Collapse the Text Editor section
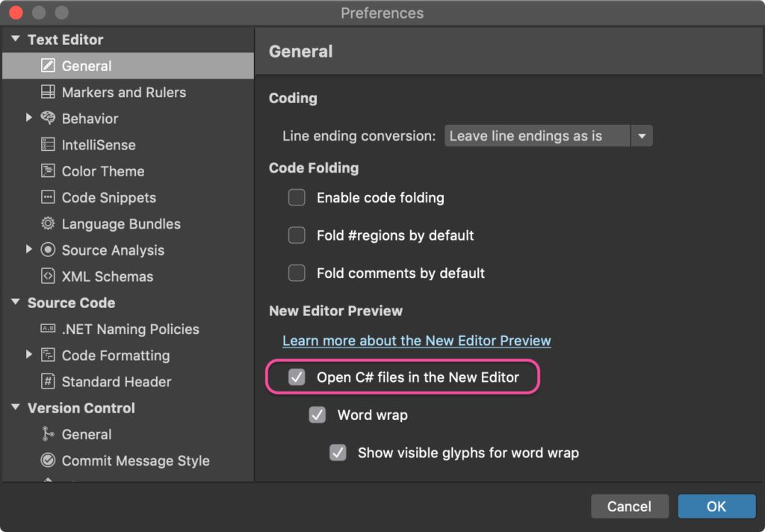Viewport: 765px width, 532px height. click(x=16, y=40)
